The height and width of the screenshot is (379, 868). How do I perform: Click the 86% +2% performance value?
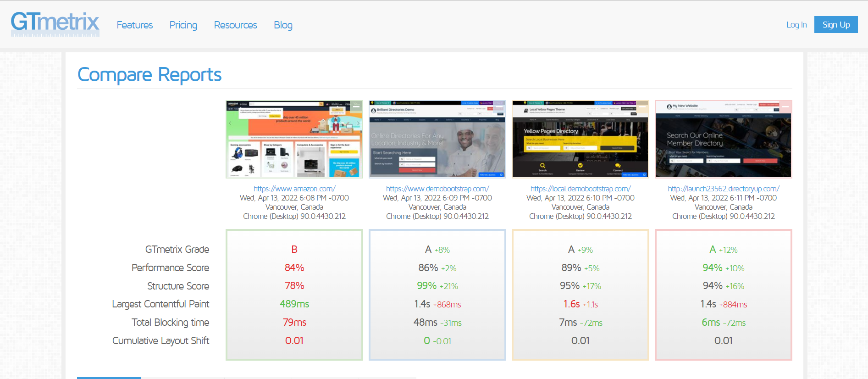click(437, 268)
